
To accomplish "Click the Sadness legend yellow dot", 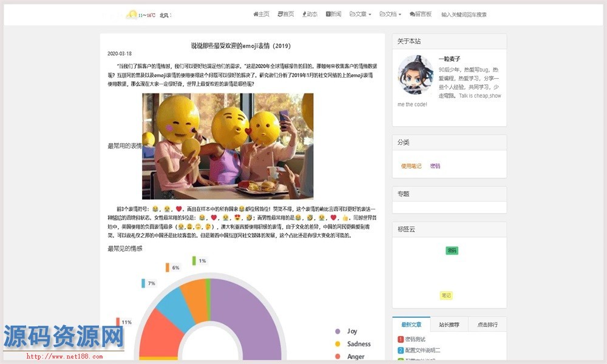I will [x=337, y=344].
